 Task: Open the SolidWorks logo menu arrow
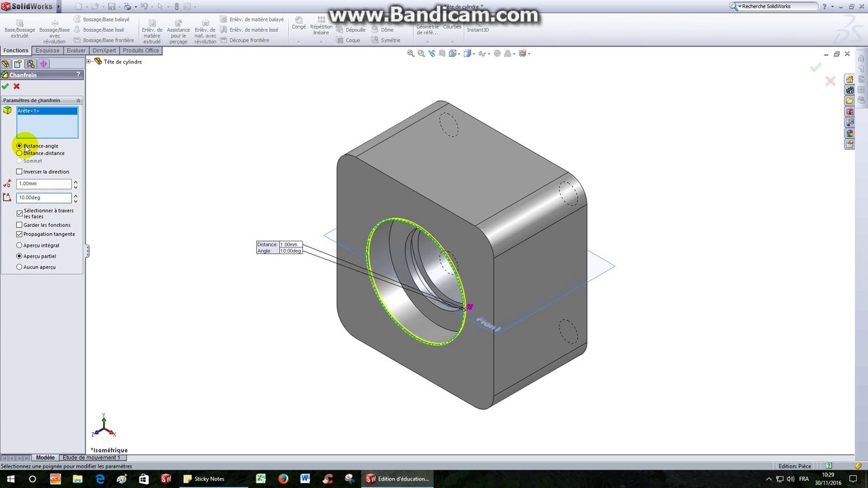(58, 6)
